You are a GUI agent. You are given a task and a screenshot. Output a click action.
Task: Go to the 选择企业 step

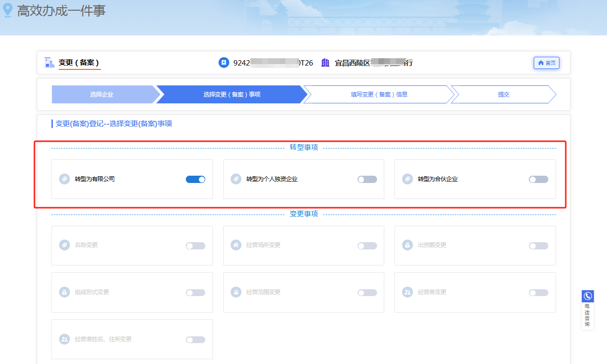pos(102,95)
